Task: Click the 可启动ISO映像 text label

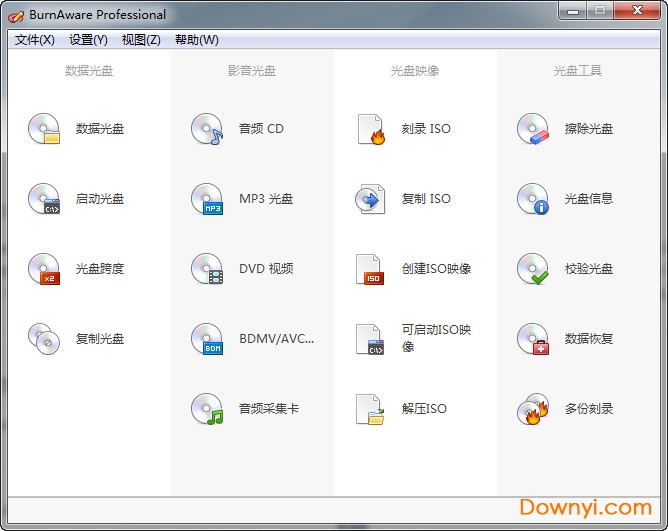Action: point(436,338)
